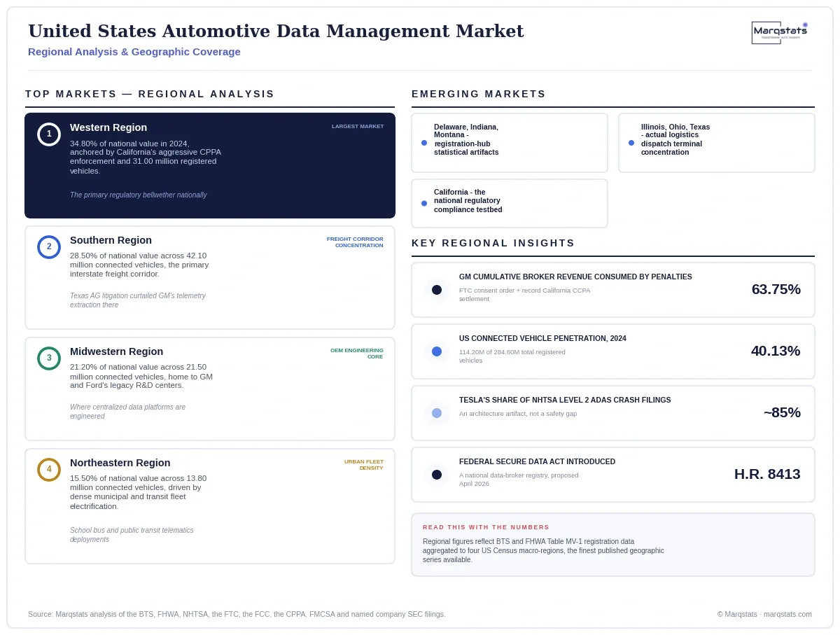The width and height of the screenshot is (840, 635).
Task: Click the TOP MARKETS — REGIONAL ANALYSIS heading
Action: point(150,94)
